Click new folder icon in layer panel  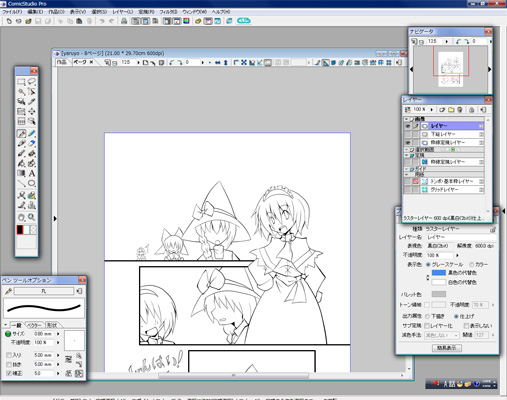click(451, 109)
